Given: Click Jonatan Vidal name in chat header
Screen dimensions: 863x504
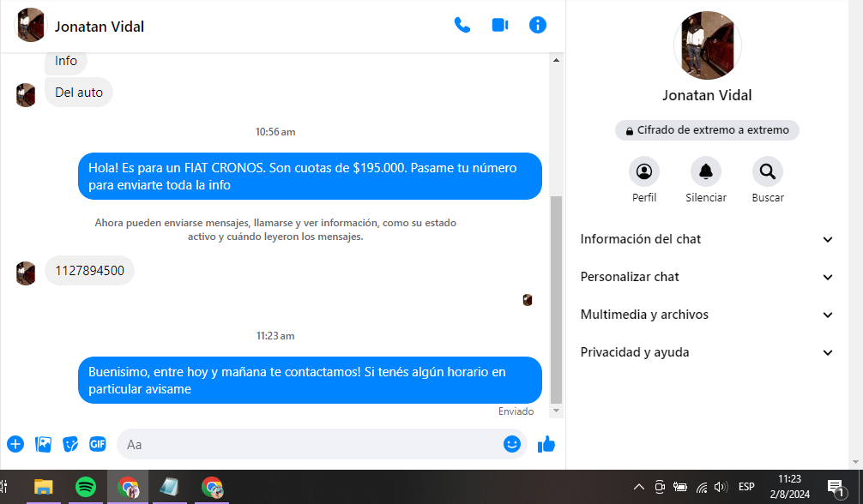Looking at the screenshot, I should tap(99, 27).
